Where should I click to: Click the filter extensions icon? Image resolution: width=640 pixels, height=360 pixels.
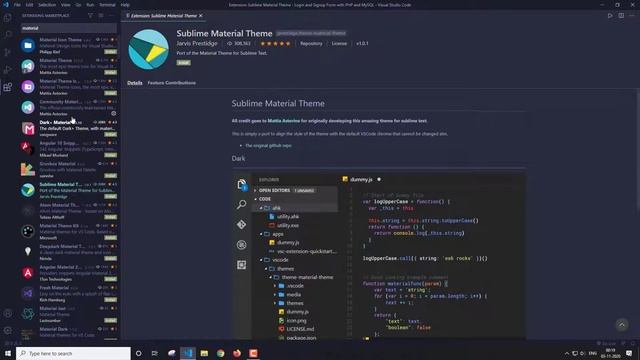pyautogui.click(x=90, y=16)
